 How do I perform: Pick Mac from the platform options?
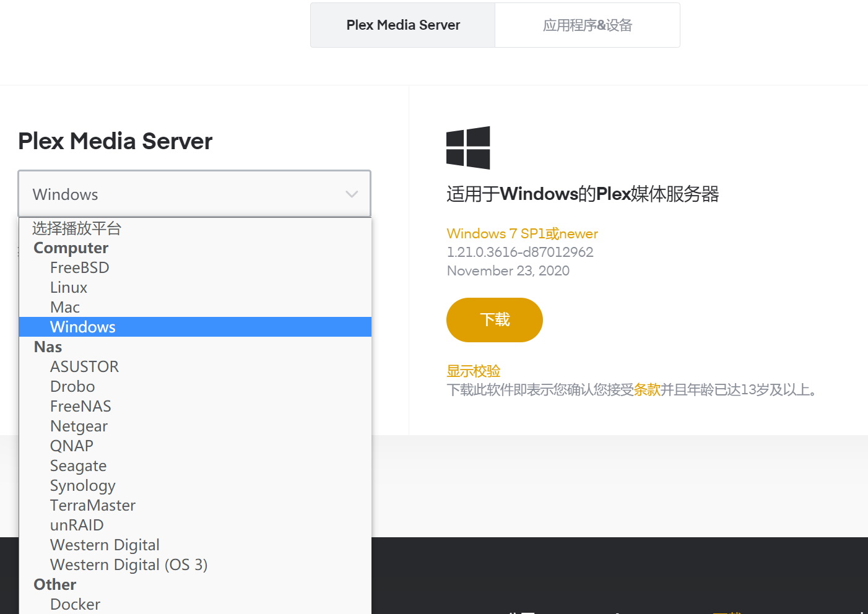(x=195, y=307)
